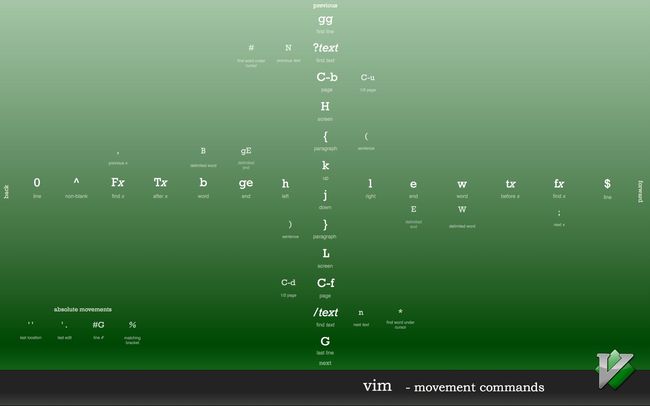Click the Vim logo in the corner
650x406 pixels.
click(x=616, y=369)
